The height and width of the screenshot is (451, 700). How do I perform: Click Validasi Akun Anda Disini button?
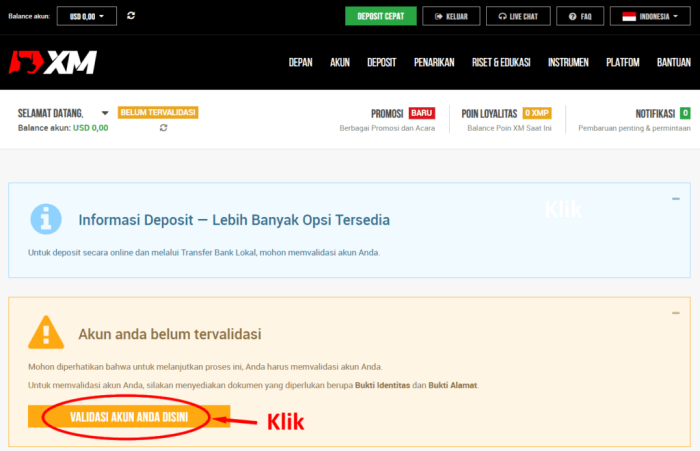129,417
